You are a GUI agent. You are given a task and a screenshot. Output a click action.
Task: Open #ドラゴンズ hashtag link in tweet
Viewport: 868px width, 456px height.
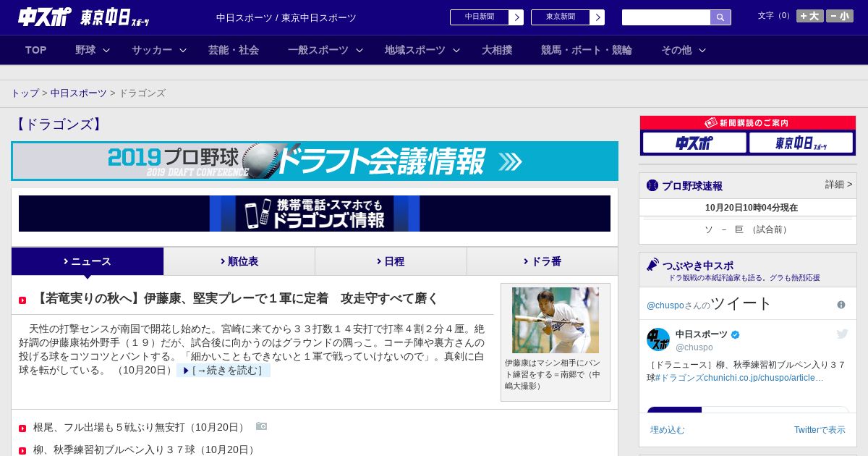point(680,378)
